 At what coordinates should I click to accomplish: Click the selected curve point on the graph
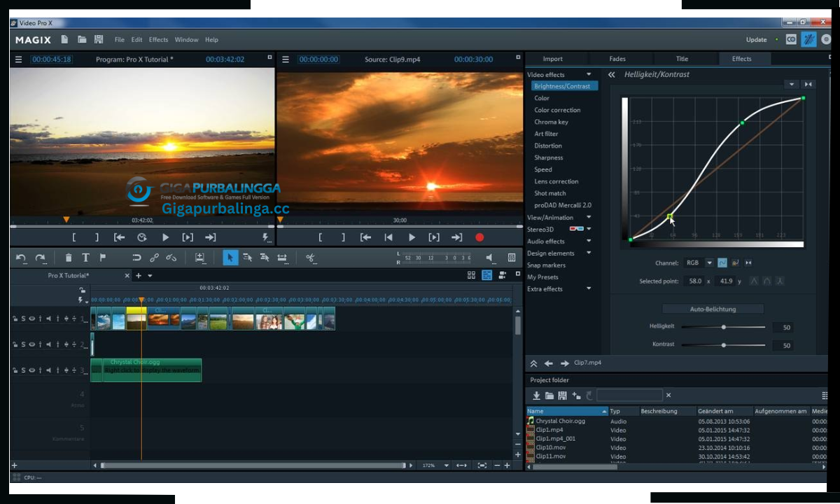pyautogui.click(x=670, y=216)
